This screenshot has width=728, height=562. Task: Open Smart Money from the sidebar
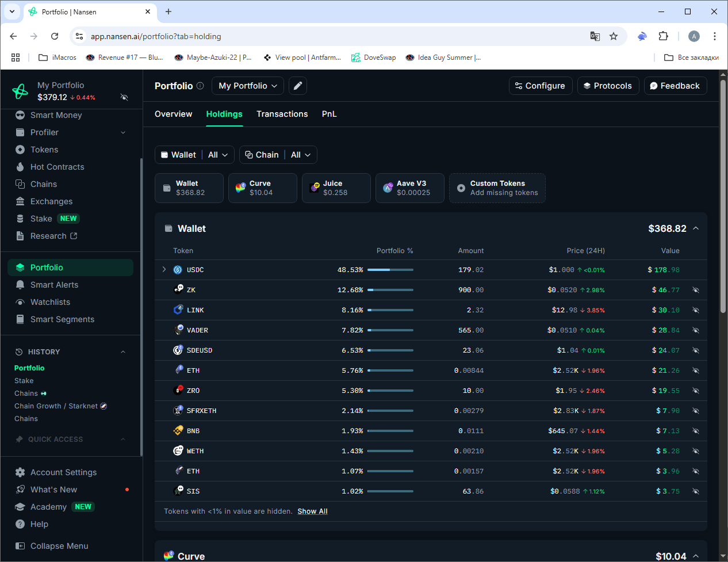[x=56, y=115]
